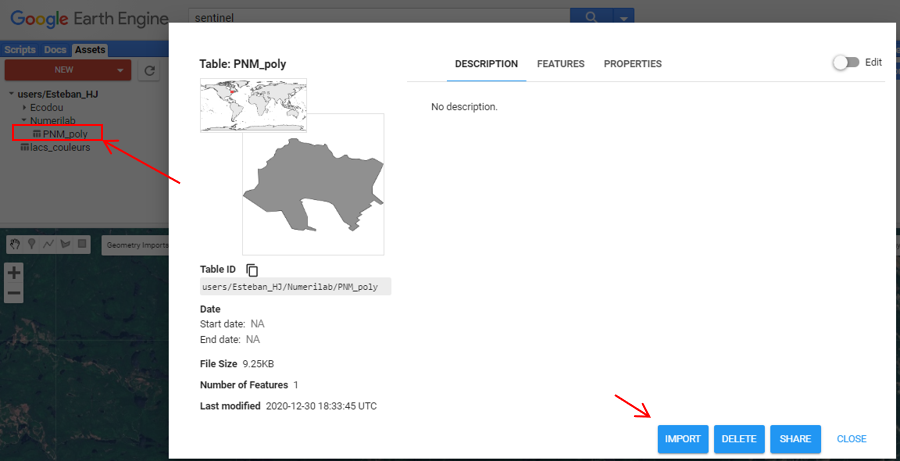This screenshot has width=900, height=461.
Task: Open the Docs tab
Action: point(56,50)
